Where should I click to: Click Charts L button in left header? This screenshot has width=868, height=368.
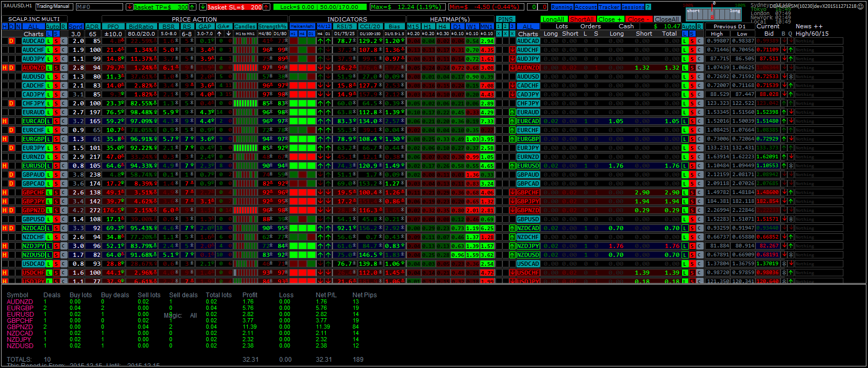[49, 34]
